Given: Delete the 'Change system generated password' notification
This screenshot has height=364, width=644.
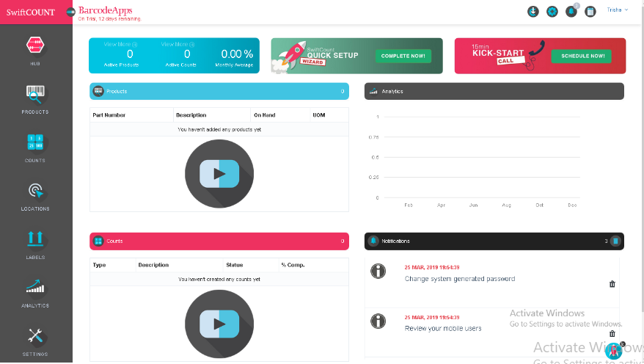Looking at the screenshot, I should pos(612,284).
